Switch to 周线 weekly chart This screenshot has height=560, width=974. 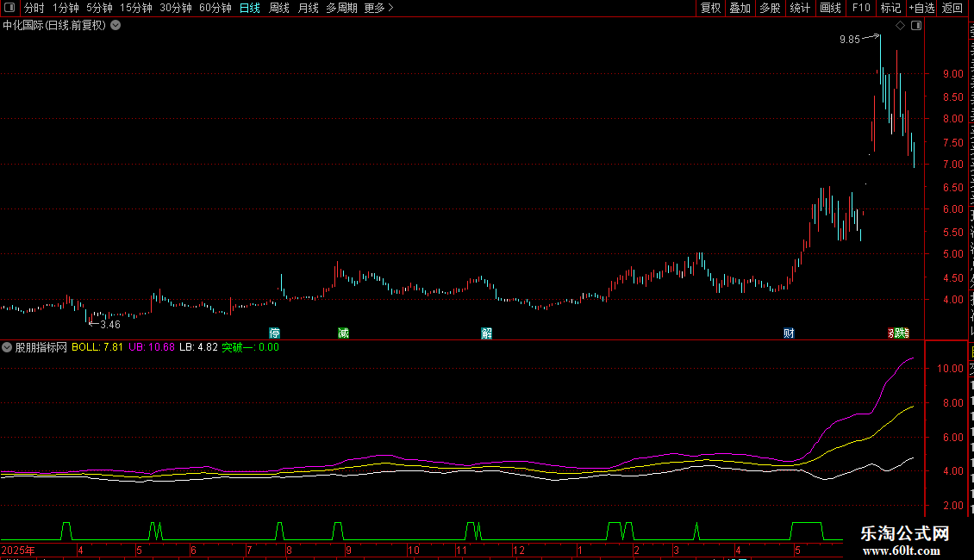(x=279, y=8)
